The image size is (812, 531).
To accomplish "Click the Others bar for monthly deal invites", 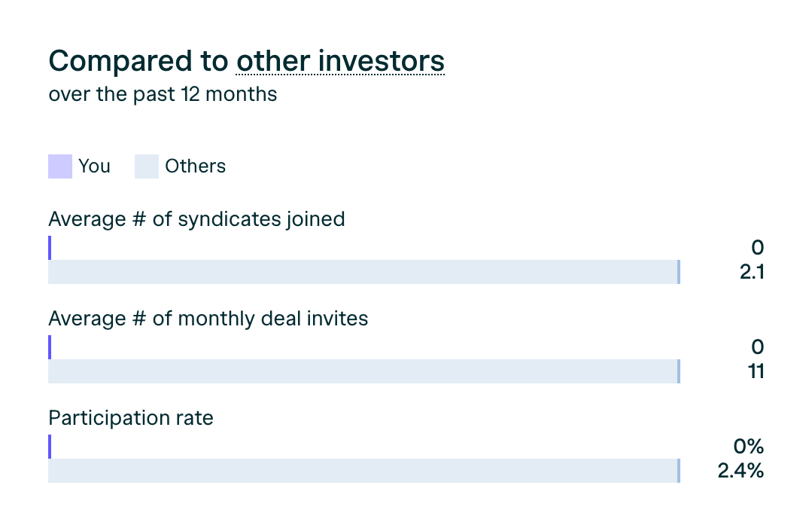I will pos(364,371).
